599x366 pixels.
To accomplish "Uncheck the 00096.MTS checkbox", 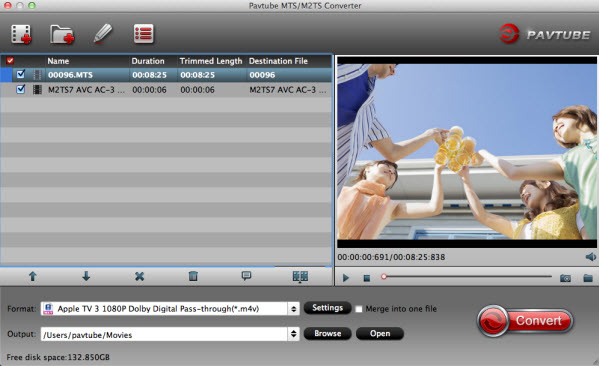I will 21,74.
